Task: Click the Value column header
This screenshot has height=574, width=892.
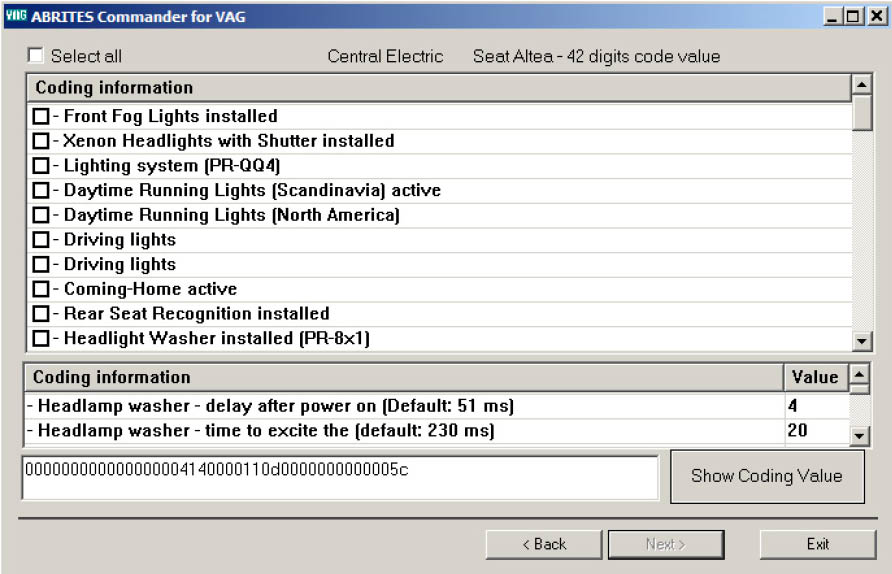Action: 814,377
